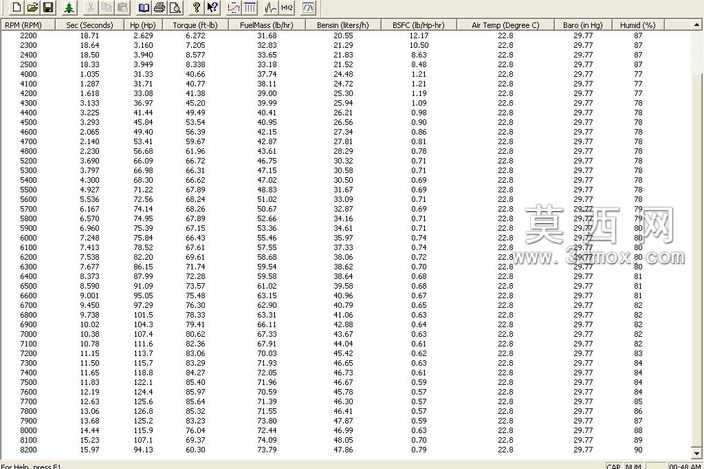This screenshot has height=469, width=704.
Task: Click the Sec value 1.035
Action: [x=89, y=74]
